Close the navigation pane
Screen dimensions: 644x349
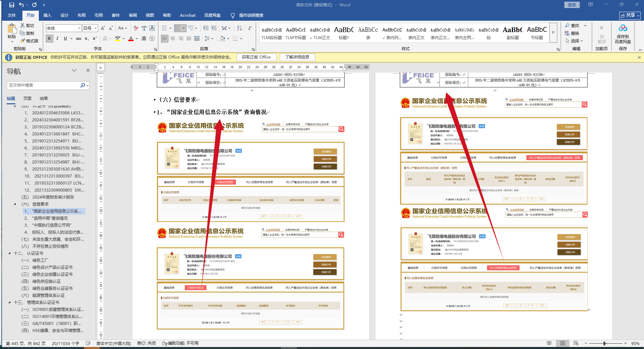pyautogui.click(x=88, y=70)
